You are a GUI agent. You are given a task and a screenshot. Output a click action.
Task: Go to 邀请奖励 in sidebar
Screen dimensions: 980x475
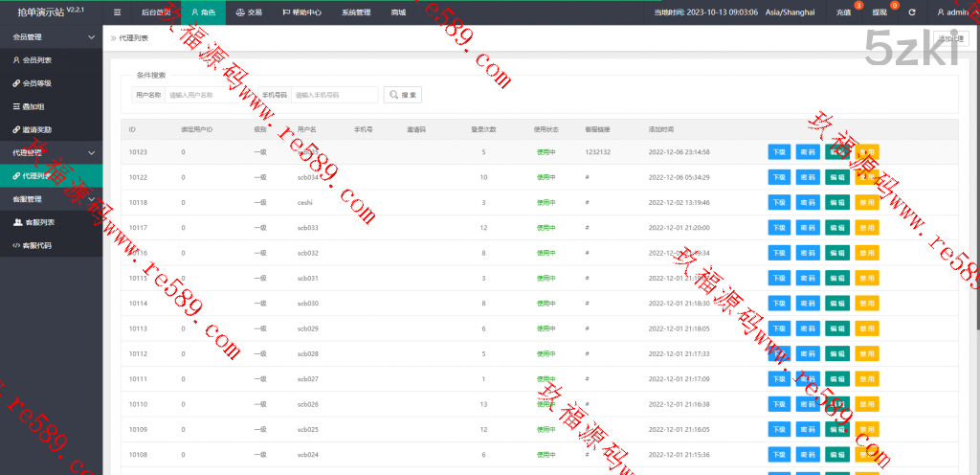tap(38, 129)
